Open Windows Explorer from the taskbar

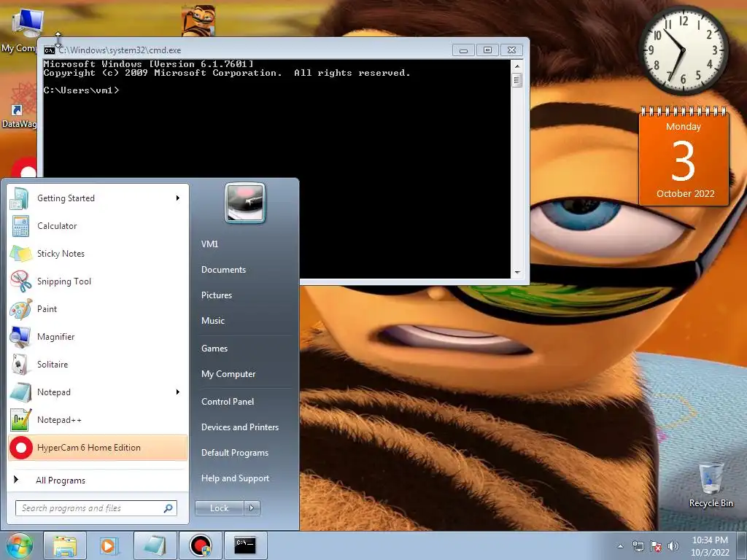pyautogui.click(x=65, y=545)
